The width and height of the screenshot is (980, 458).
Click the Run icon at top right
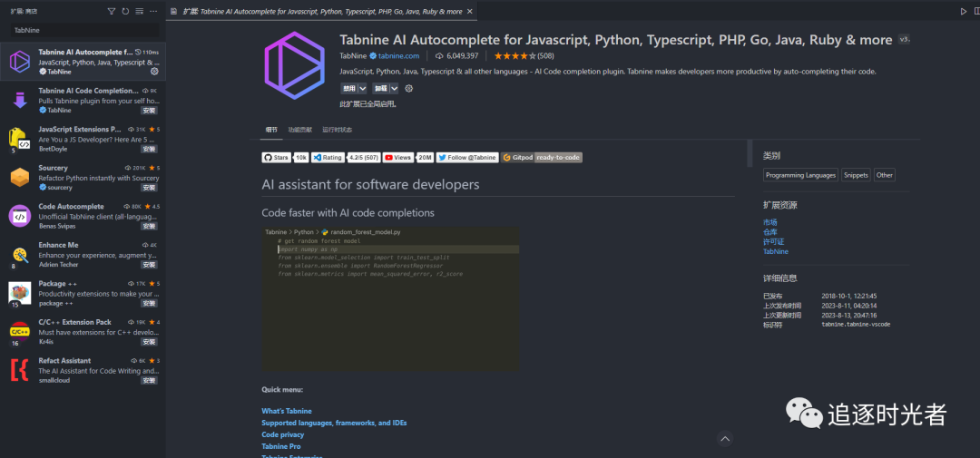click(963, 11)
